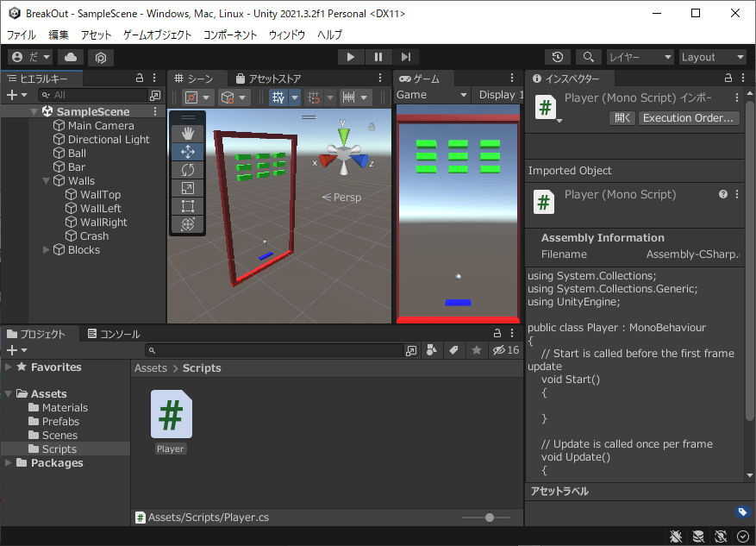Click Search by Type icon in Project
Viewport: 756px width, 546px height.
(432, 350)
